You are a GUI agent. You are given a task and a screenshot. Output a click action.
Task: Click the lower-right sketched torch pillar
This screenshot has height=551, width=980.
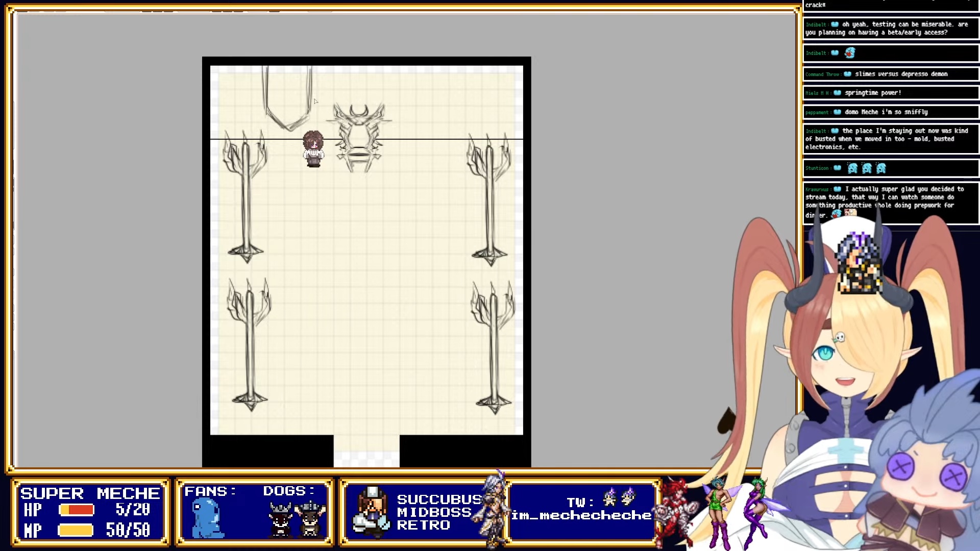pos(493,347)
